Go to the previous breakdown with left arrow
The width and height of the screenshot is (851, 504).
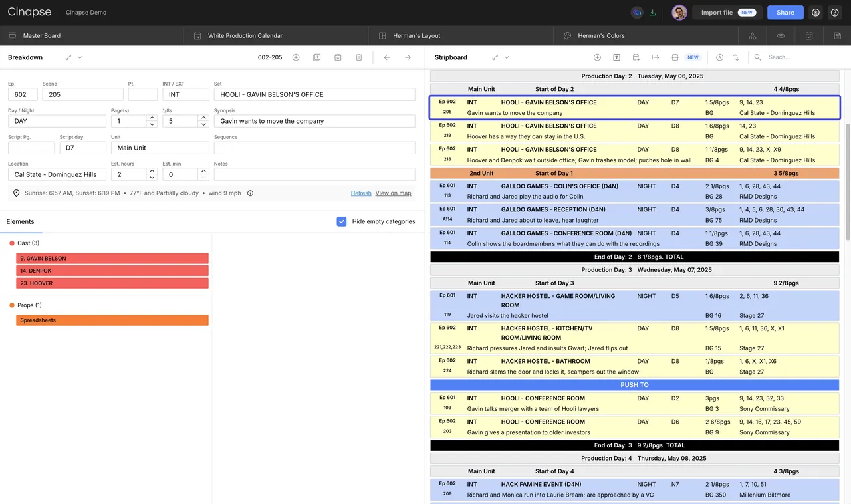point(387,57)
